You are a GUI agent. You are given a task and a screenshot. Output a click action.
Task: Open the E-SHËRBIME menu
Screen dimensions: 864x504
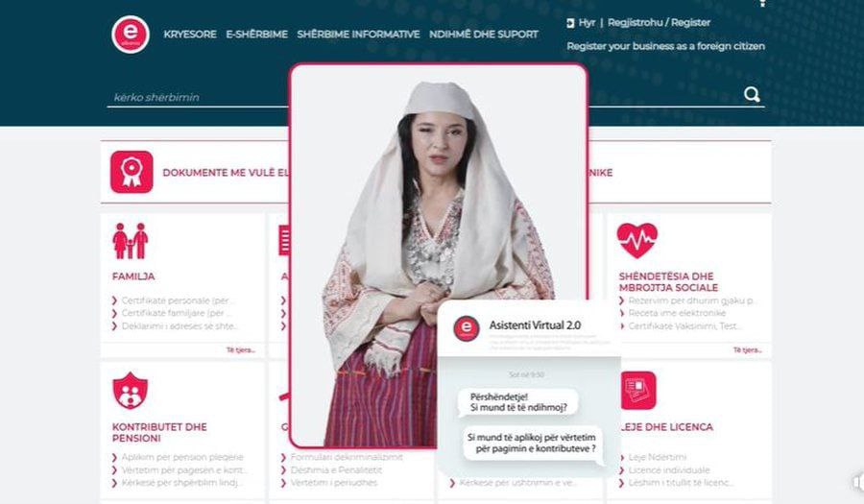click(x=256, y=35)
